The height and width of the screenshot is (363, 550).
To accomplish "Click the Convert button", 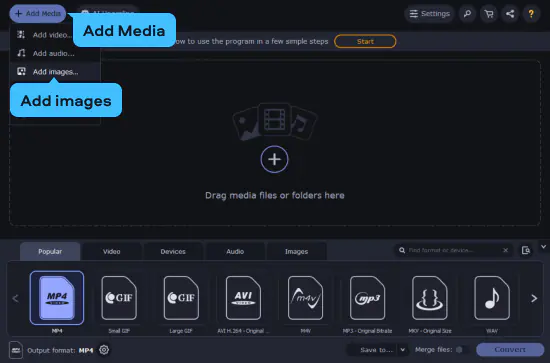I will (510, 350).
